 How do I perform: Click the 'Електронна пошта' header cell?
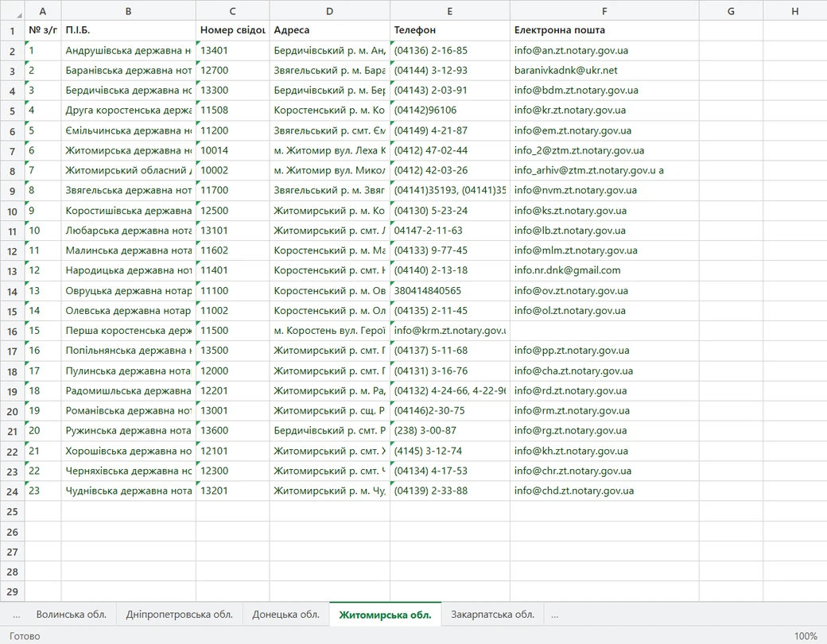(x=604, y=30)
